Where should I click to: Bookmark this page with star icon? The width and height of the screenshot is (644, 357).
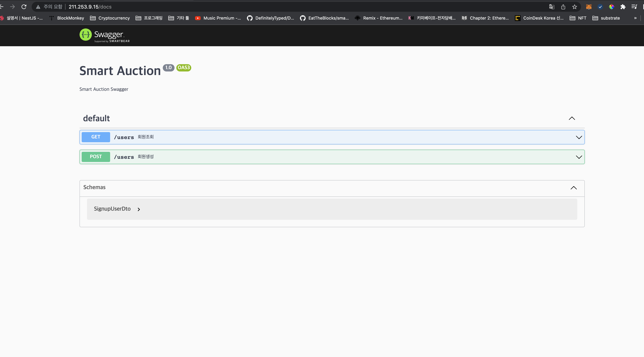pyautogui.click(x=574, y=7)
